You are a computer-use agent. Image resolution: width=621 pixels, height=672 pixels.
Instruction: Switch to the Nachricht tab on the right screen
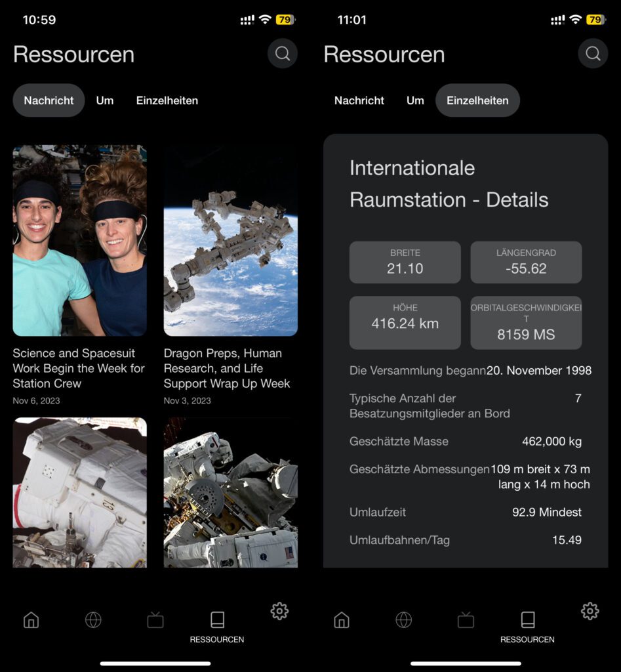click(x=359, y=100)
